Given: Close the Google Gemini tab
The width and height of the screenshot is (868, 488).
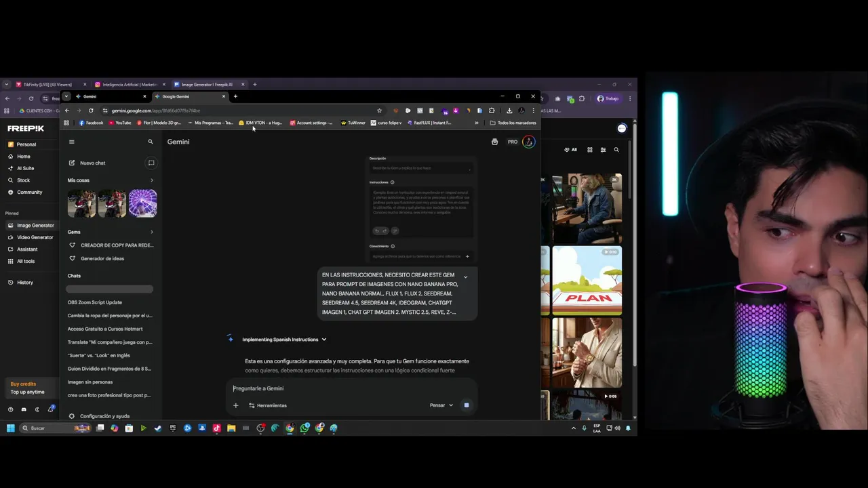Looking at the screenshot, I should click(x=224, y=96).
